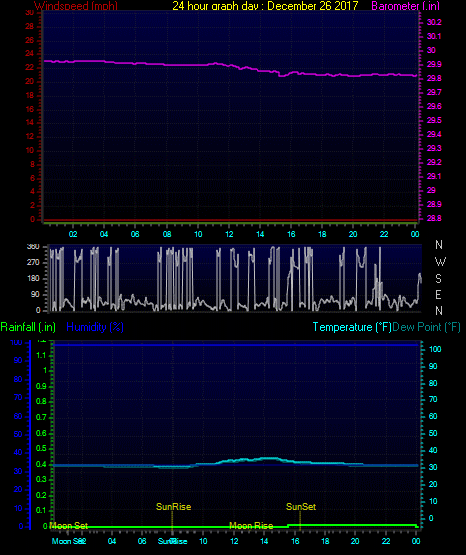Click the SunSet marker label
The height and width of the screenshot is (555, 466).
click(301, 507)
